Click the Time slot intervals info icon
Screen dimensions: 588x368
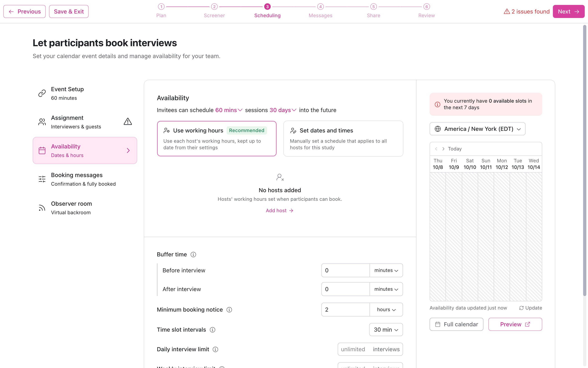(x=213, y=330)
